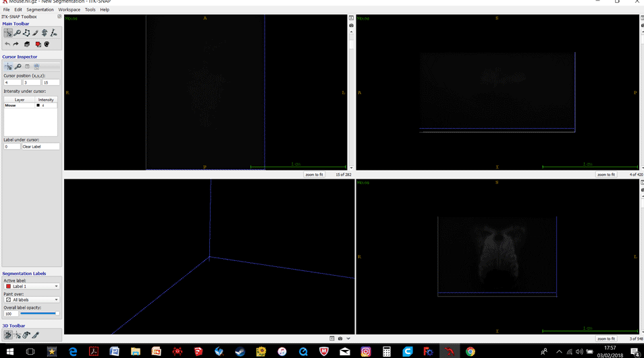
Task: Open the Paint over All labels dropdown
Action: [x=32, y=300]
